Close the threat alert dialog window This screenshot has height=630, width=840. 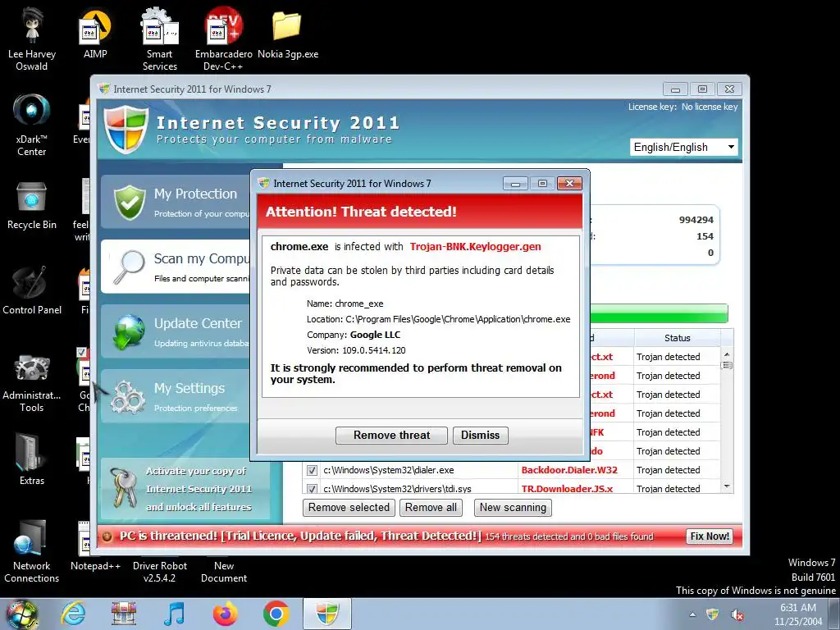(x=569, y=183)
